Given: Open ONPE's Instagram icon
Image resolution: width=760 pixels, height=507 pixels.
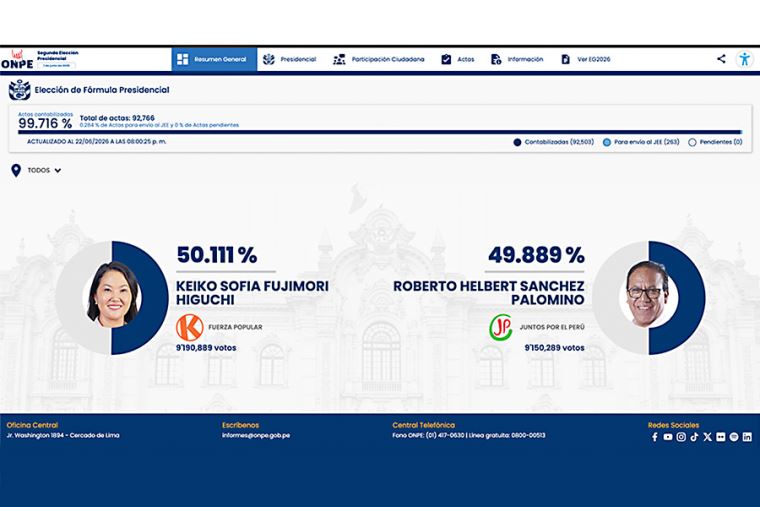Looking at the screenshot, I should 681,437.
